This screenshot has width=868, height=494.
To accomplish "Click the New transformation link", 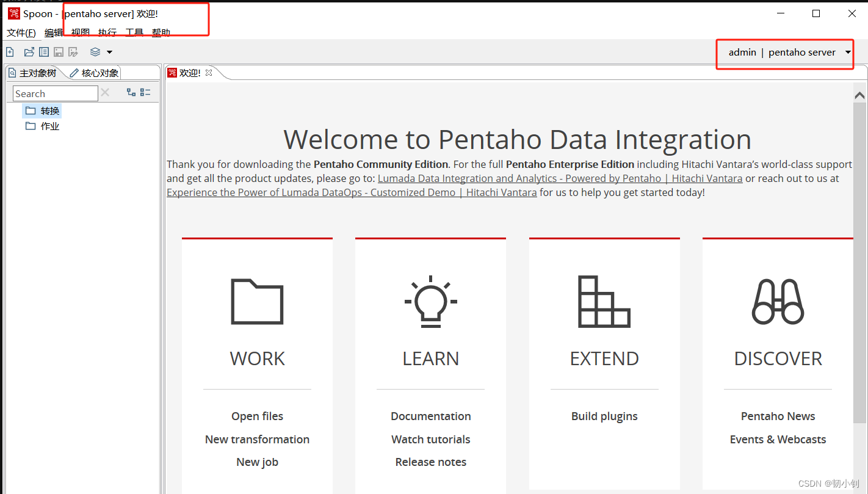I will [x=257, y=439].
